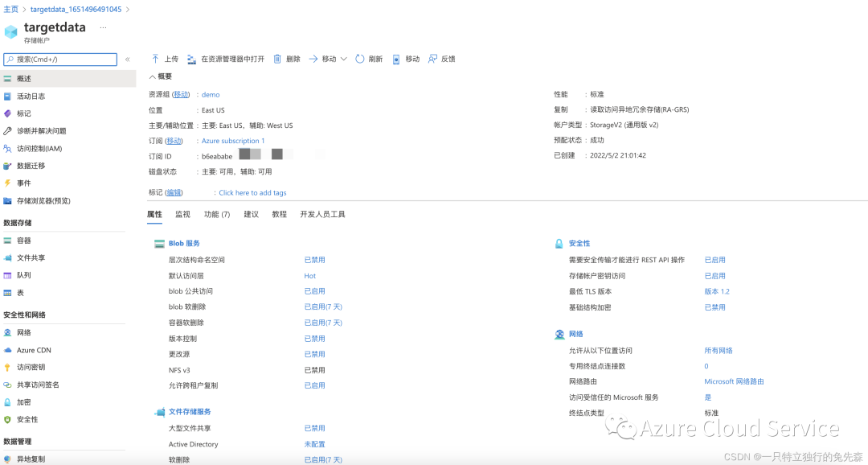Click the 已禁用 value for 基础结构加密

click(x=714, y=307)
